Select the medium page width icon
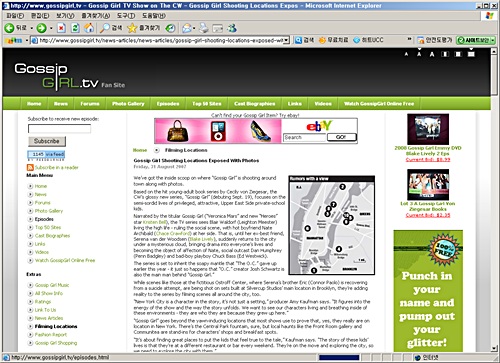500x363 pixels. point(458,54)
